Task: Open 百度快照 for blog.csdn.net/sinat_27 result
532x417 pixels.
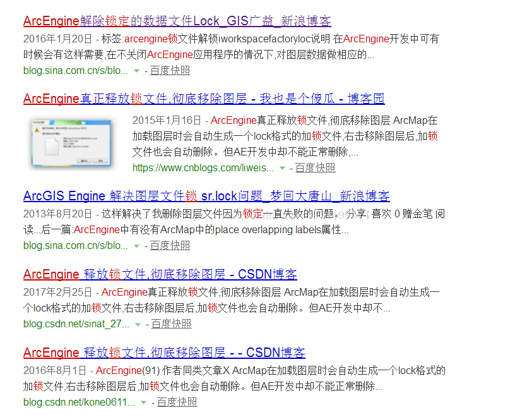Action: pyautogui.click(x=172, y=323)
